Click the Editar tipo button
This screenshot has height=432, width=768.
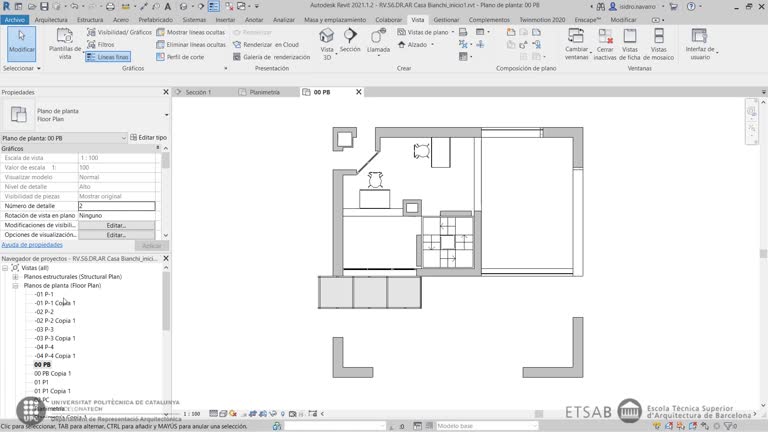coord(148,137)
